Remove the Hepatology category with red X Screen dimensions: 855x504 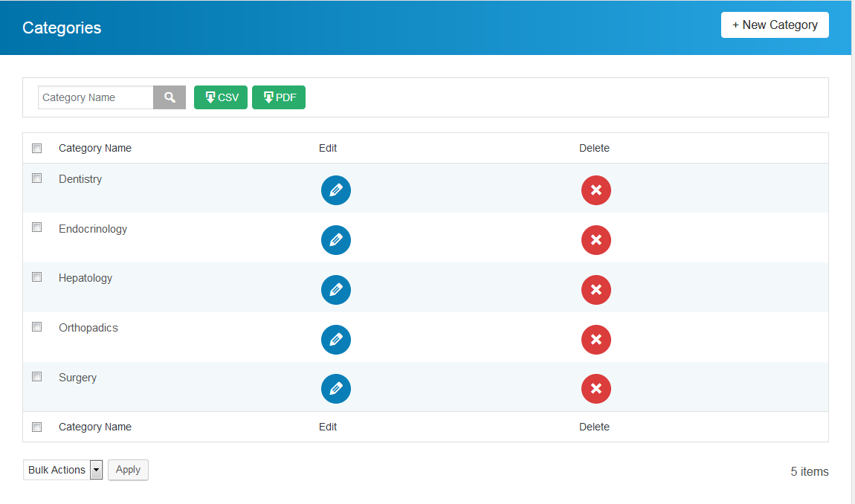point(596,290)
